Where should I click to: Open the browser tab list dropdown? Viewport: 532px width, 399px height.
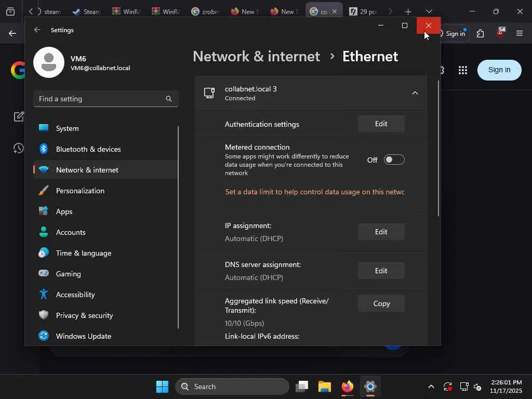(429, 11)
